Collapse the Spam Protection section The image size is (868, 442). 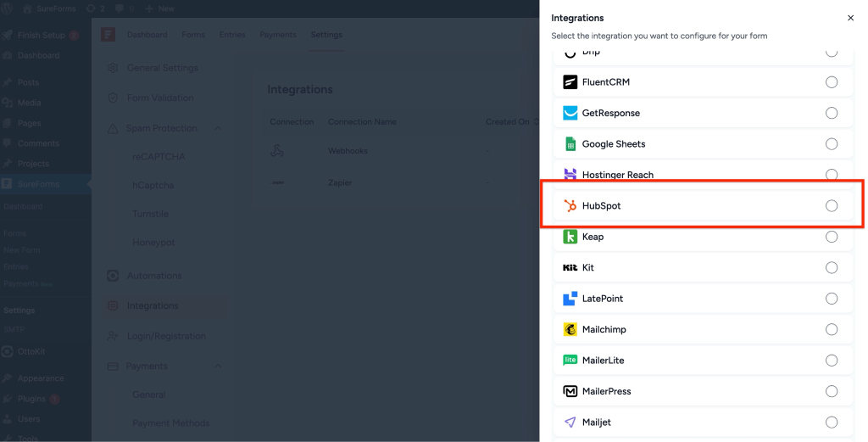coord(218,128)
